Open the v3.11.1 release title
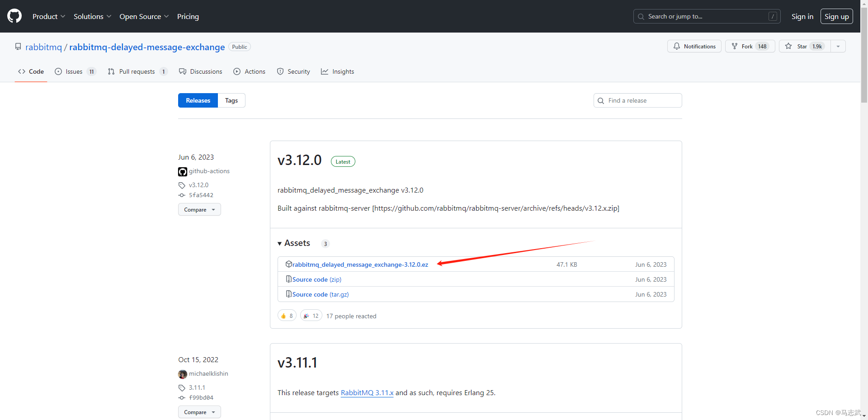The height and width of the screenshot is (420, 868). tap(297, 363)
